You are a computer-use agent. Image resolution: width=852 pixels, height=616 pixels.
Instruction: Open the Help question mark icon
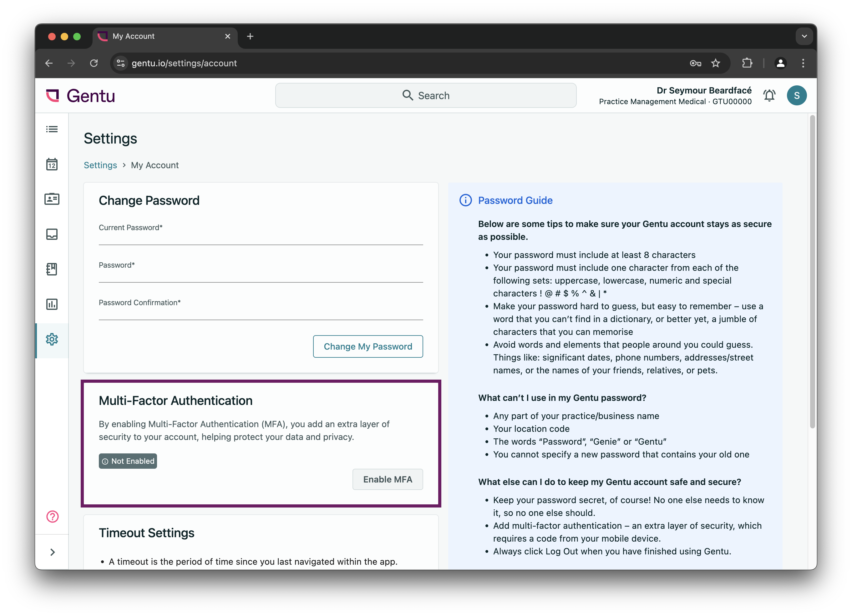tap(52, 517)
